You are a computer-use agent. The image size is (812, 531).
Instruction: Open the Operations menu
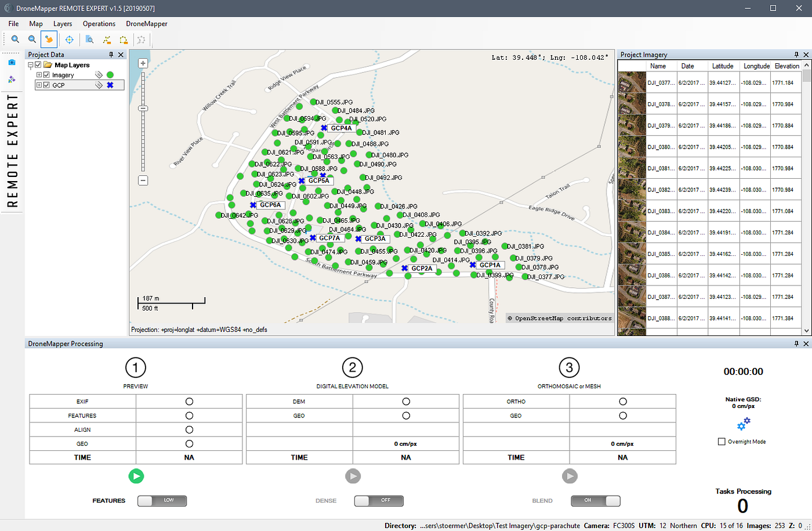click(99, 24)
